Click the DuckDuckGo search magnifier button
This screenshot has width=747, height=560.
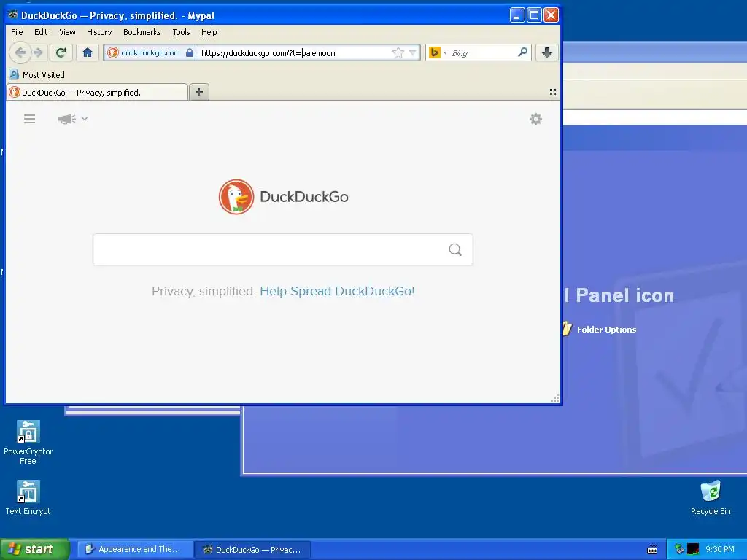pos(455,249)
